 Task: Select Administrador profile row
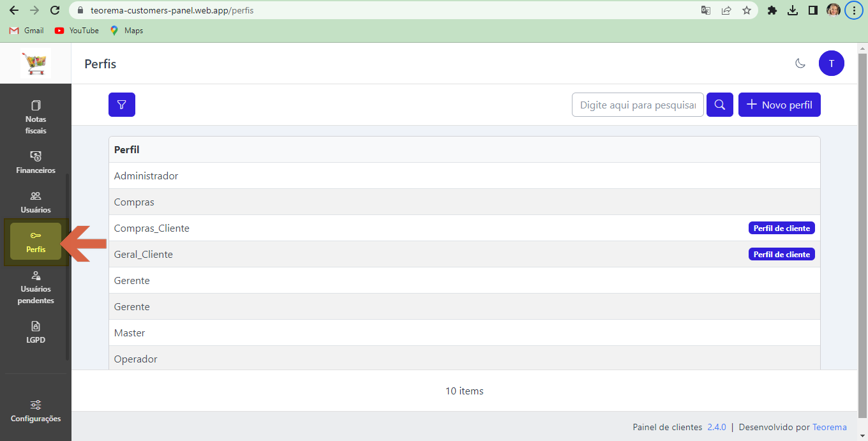(x=465, y=176)
